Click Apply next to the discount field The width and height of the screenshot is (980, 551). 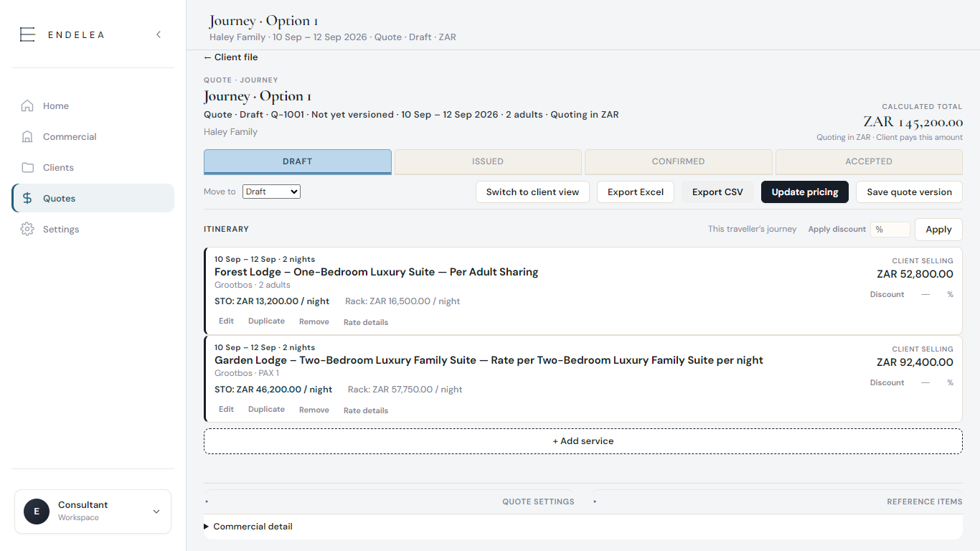point(938,230)
